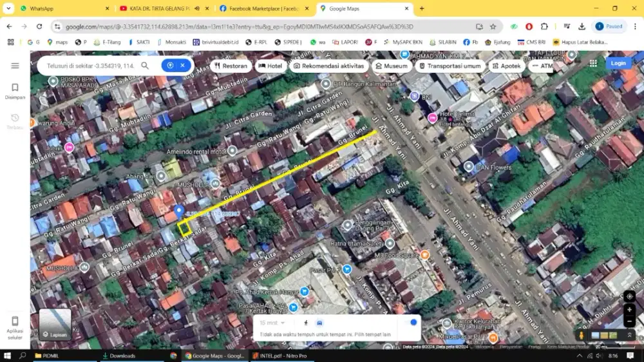Click the Amelindo rental motor marker

pos(232,151)
